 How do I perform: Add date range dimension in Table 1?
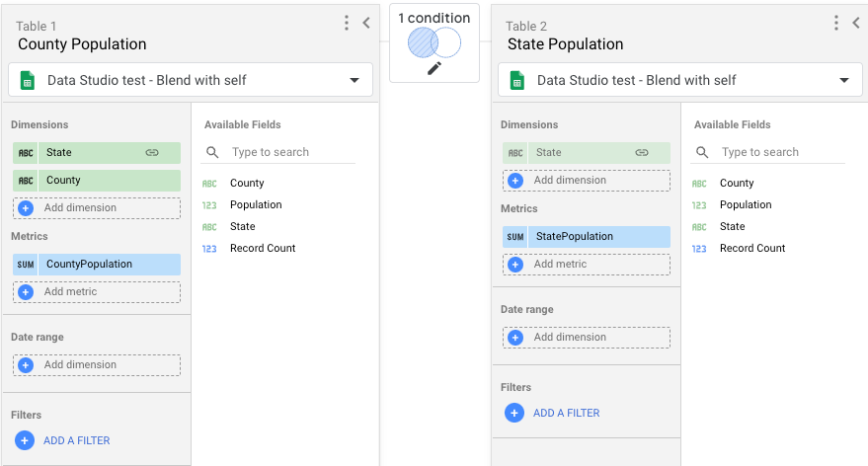click(x=97, y=365)
